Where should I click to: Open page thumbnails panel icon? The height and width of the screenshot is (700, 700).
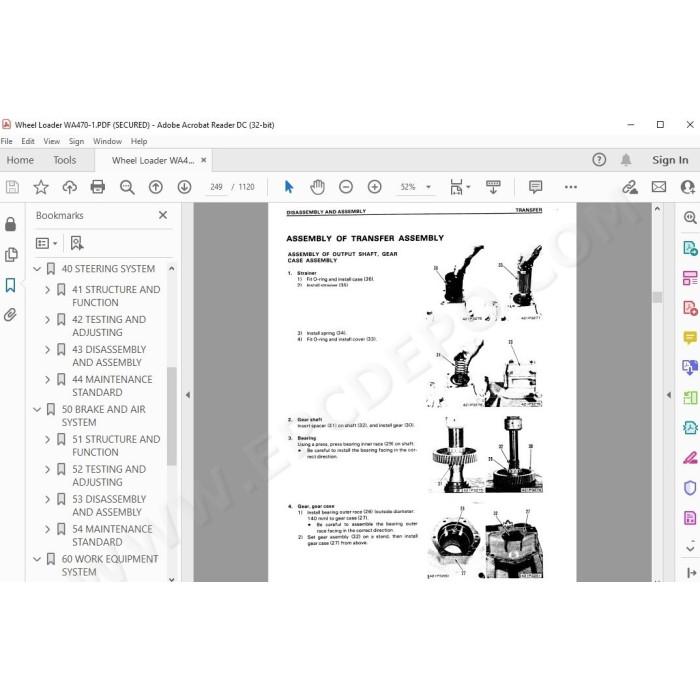(x=11, y=254)
